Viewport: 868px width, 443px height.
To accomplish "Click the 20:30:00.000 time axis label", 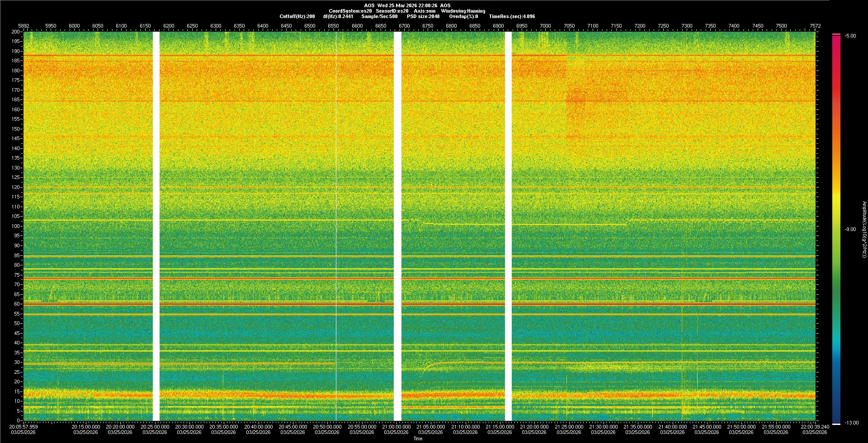I will point(189,426).
